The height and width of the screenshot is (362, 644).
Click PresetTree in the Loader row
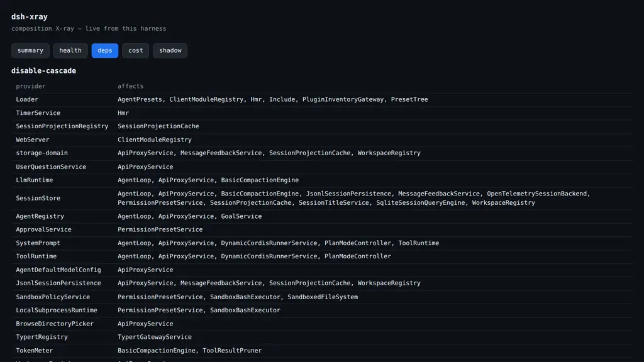pyautogui.click(x=409, y=99)
